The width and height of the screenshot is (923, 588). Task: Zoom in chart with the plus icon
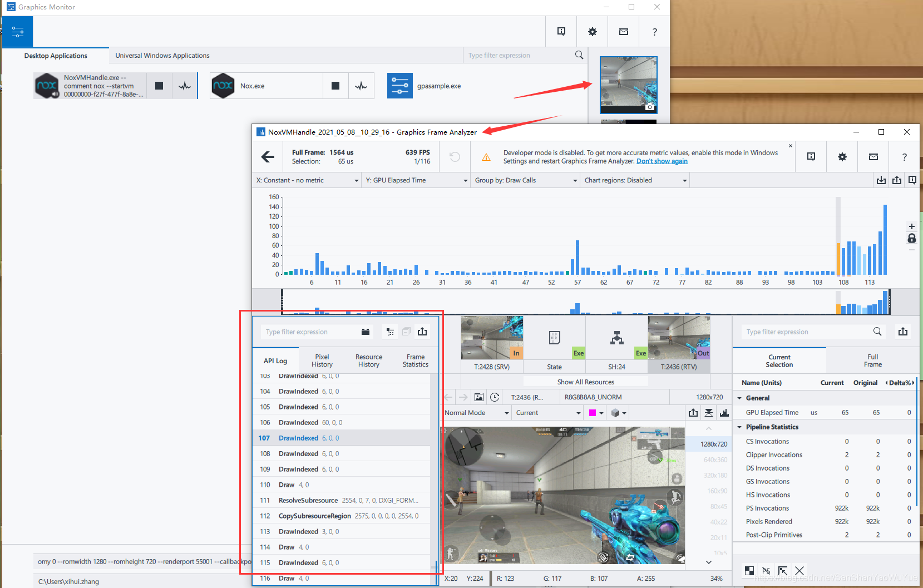[912, 226]
